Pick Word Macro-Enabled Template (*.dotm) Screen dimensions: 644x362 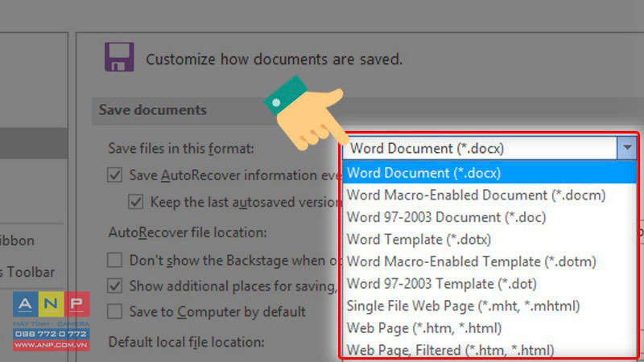pyautogui.click(x=489, y=261)
